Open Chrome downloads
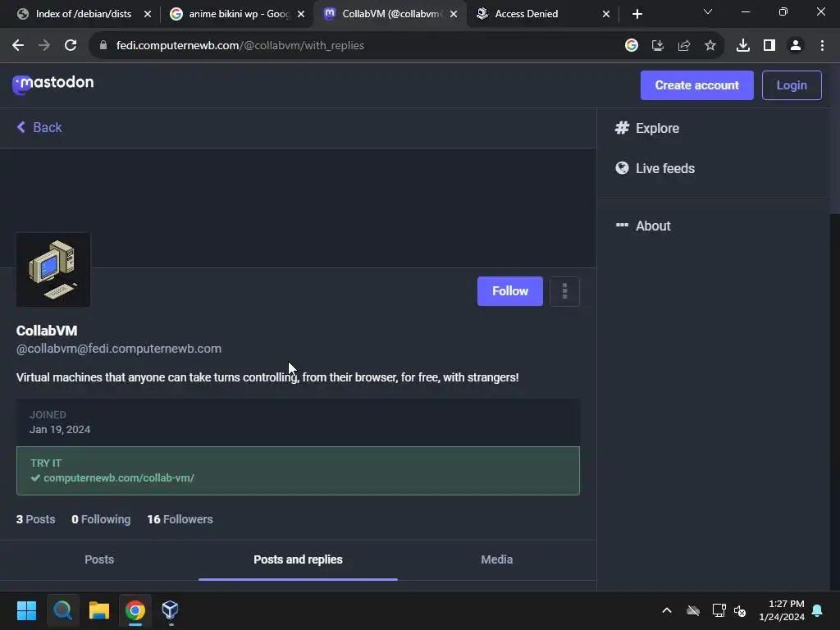 (x=743, y=46)
